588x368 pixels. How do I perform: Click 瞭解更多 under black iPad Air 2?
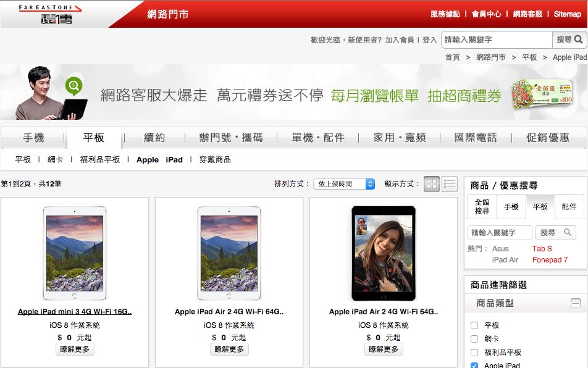383,349
